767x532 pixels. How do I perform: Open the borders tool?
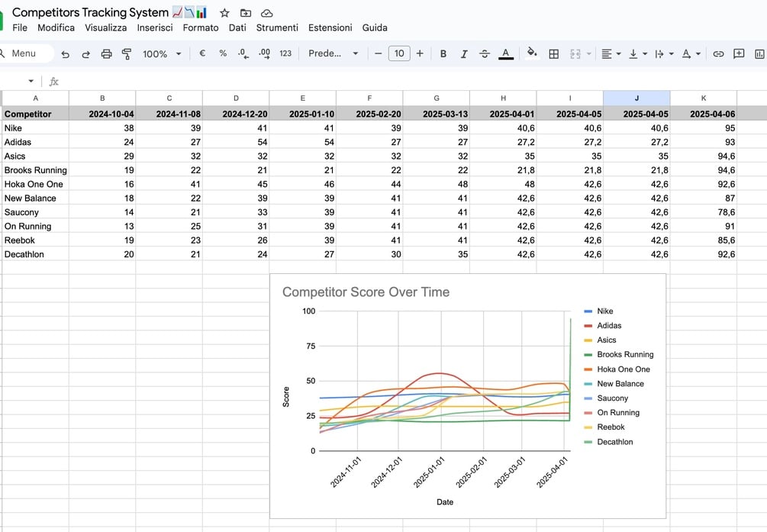click(x=554, y=54)
